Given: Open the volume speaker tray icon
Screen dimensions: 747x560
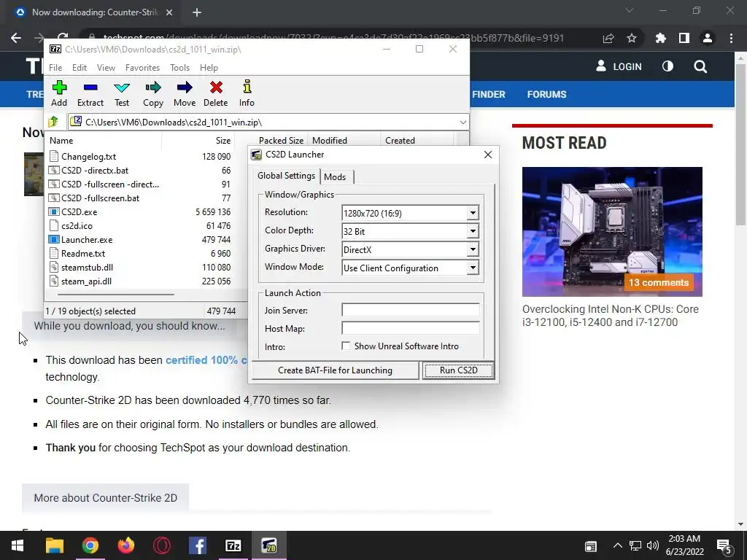Looking at the screenshot, I should click(x=652, y=545).
